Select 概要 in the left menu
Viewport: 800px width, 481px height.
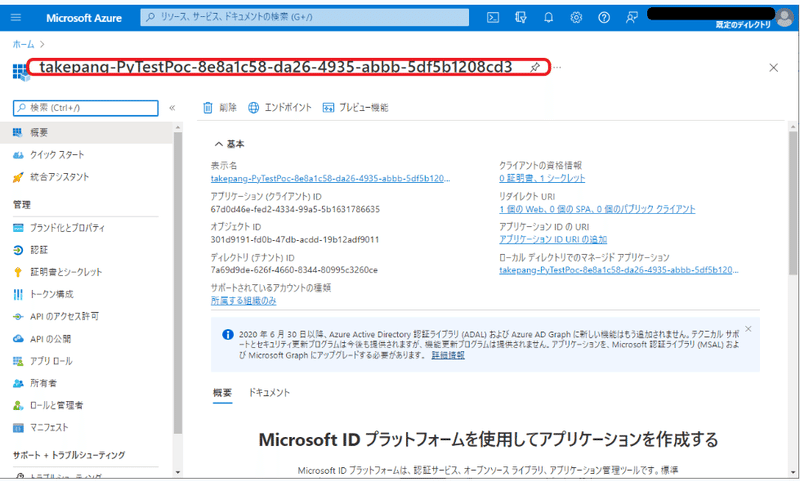(x=87, y=133)
